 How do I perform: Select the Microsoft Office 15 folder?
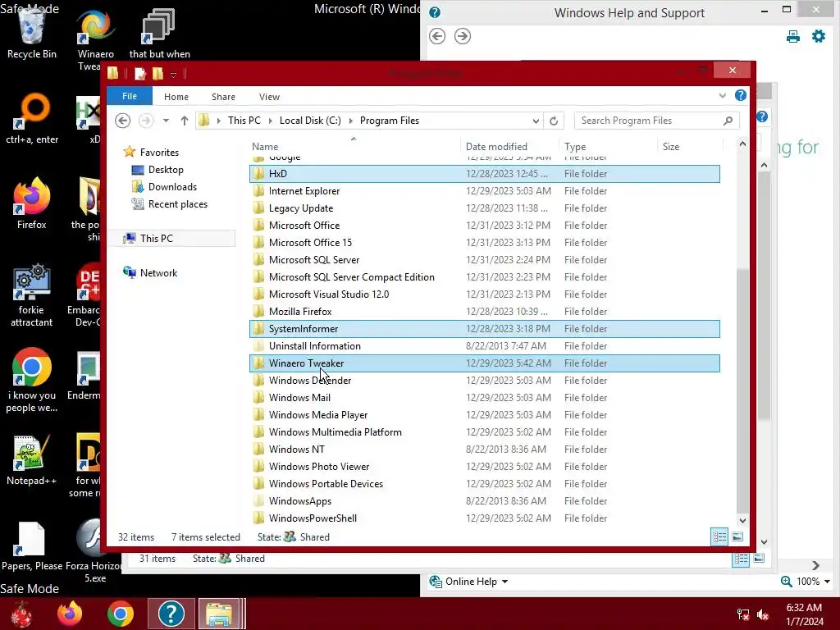click(485, 242)
